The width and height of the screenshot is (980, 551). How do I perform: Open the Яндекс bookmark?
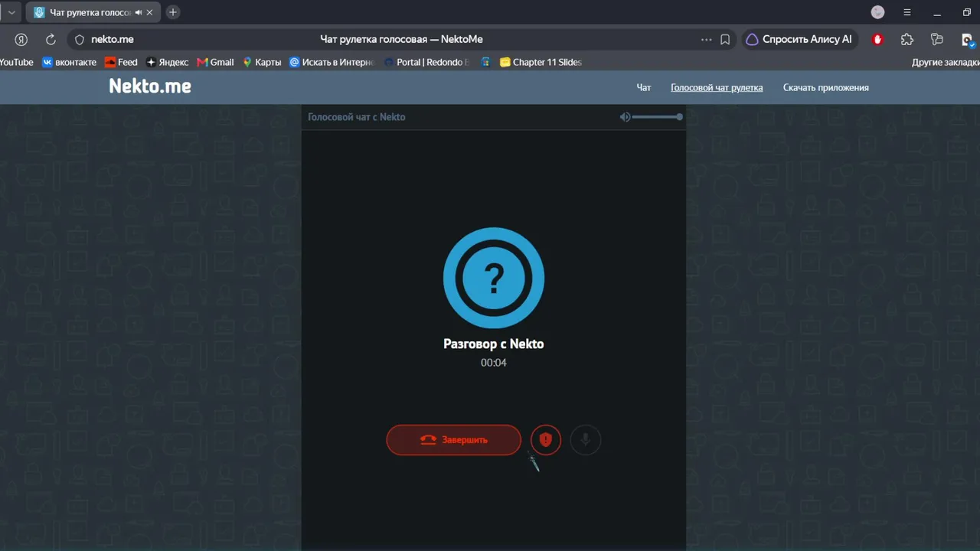pyautogui.click(x=167, y=62)
